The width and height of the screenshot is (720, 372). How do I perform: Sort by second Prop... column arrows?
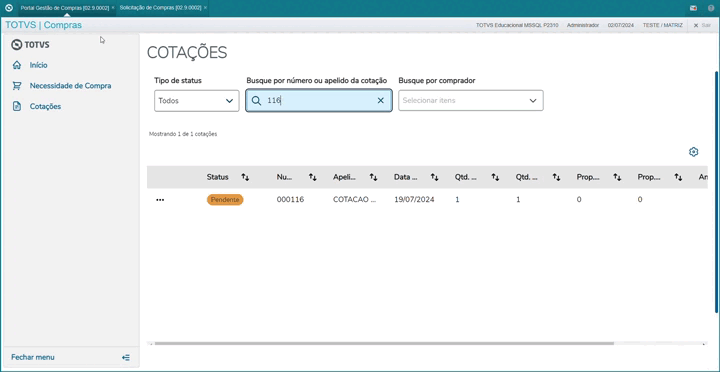coord(678,177)
